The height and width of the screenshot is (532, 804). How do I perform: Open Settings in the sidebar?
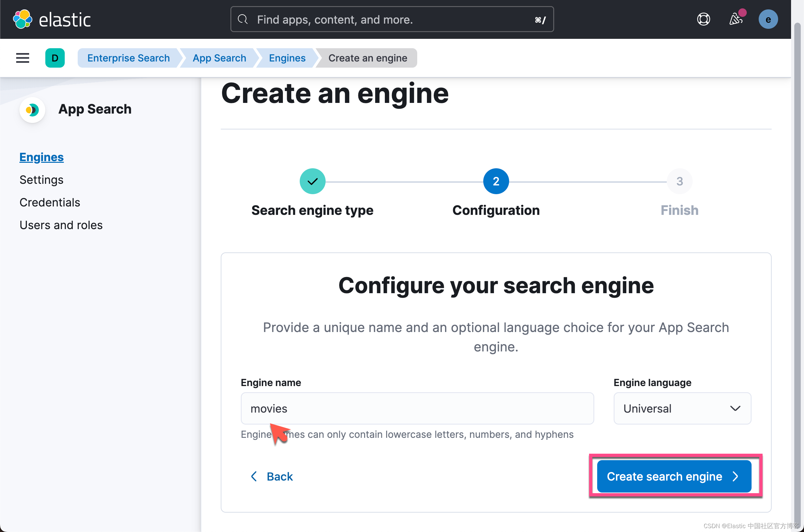[x=41, y=180]
